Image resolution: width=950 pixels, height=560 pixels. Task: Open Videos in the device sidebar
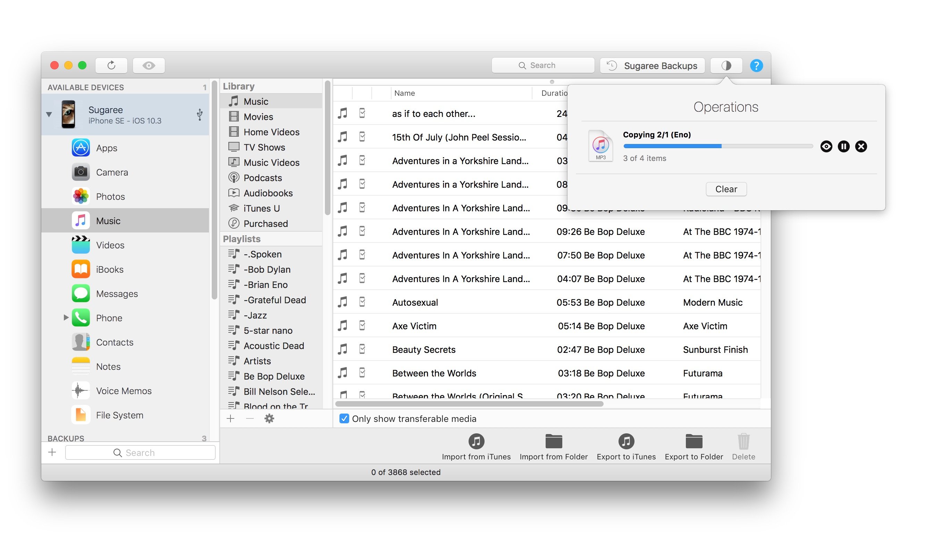click(x=125, y=245)
